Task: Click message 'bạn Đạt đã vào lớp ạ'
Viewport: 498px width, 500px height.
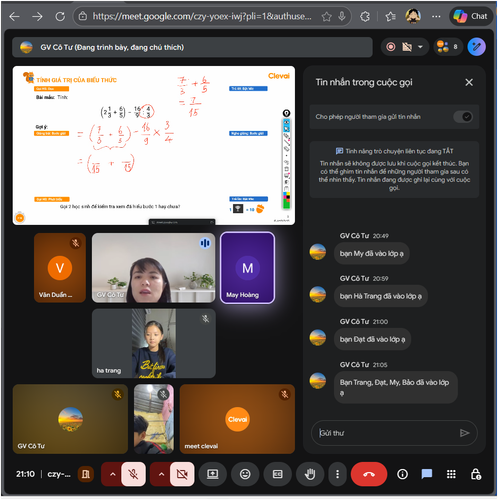Action: point(372,339)
